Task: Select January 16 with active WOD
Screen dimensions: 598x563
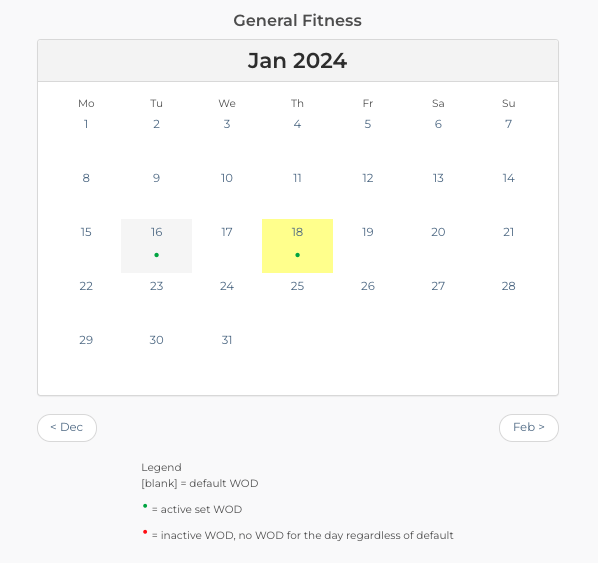Action: [x=156, y=246]
